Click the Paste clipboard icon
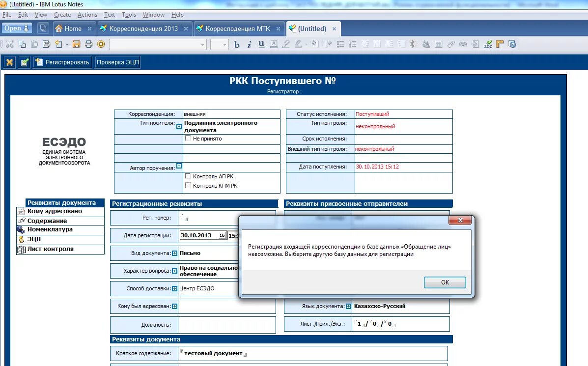588x366 pixels. (34, 44)
